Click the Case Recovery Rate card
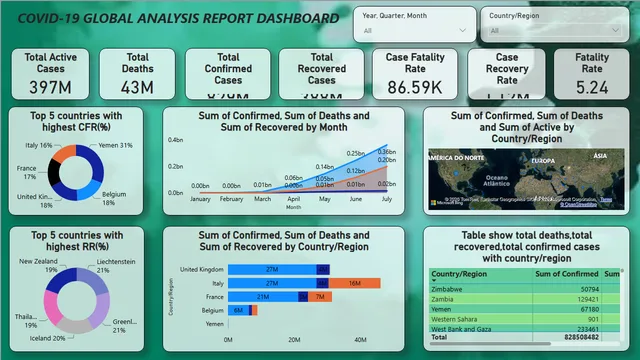640x360 pixels. (507, 74)
